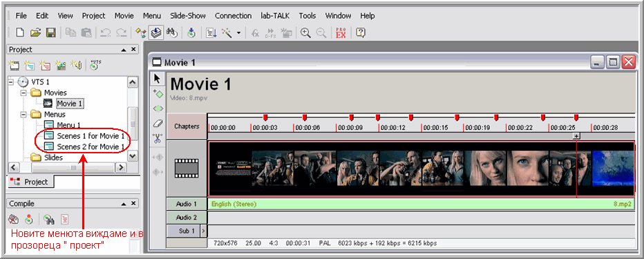Expand the Sub 1 track arrow
The height and width of the screenshot is (259, 644).
(203, 231)
